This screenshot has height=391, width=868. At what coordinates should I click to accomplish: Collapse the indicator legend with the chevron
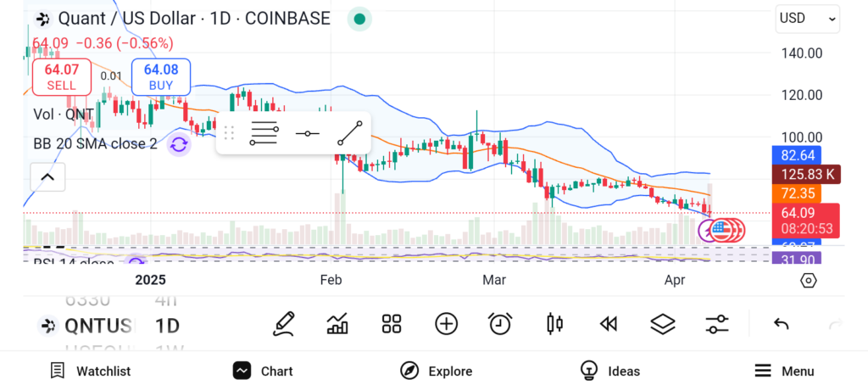coord(47,177)
